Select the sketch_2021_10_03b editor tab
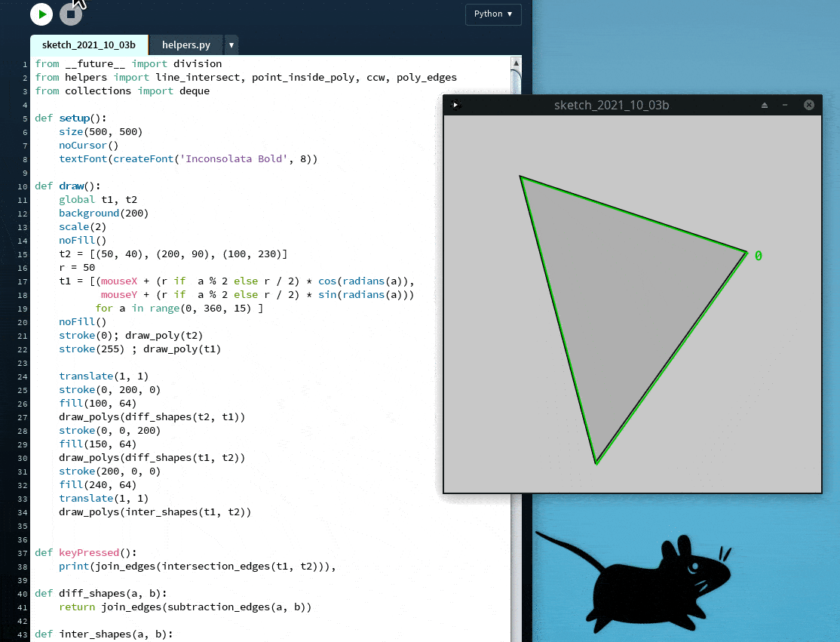Viewport: 840px width, 642px height. click(89, 45)
